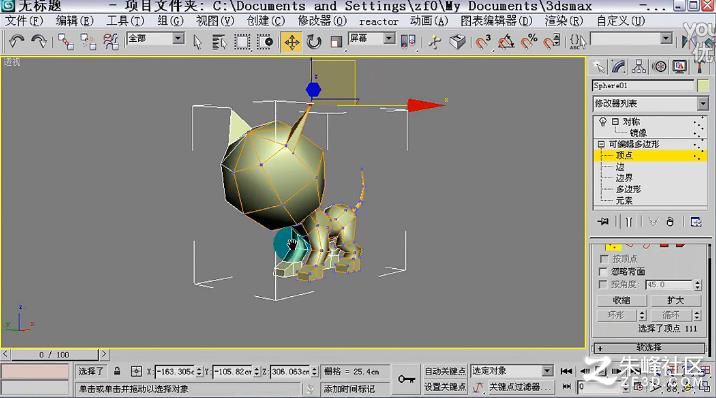Toggle the Spinner Snap icon
716x398 pixels.
pos(552,42)
